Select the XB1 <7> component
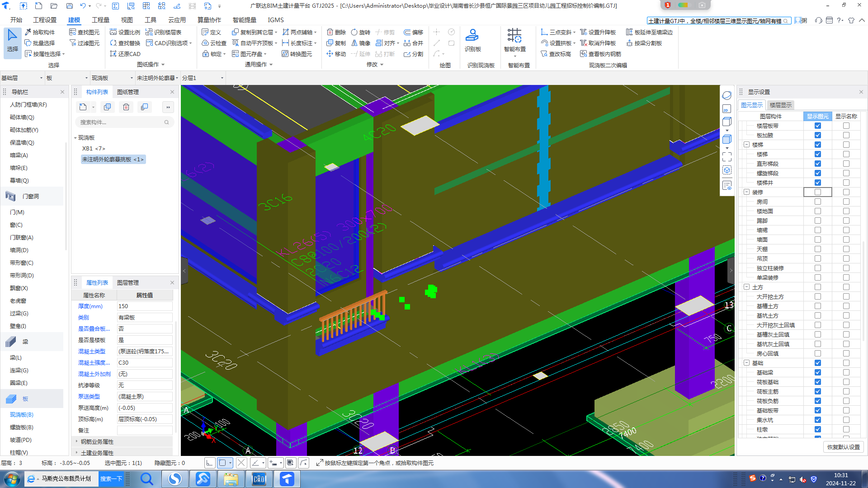The width and height of the screenshot is (868, 488). [94, 148]
